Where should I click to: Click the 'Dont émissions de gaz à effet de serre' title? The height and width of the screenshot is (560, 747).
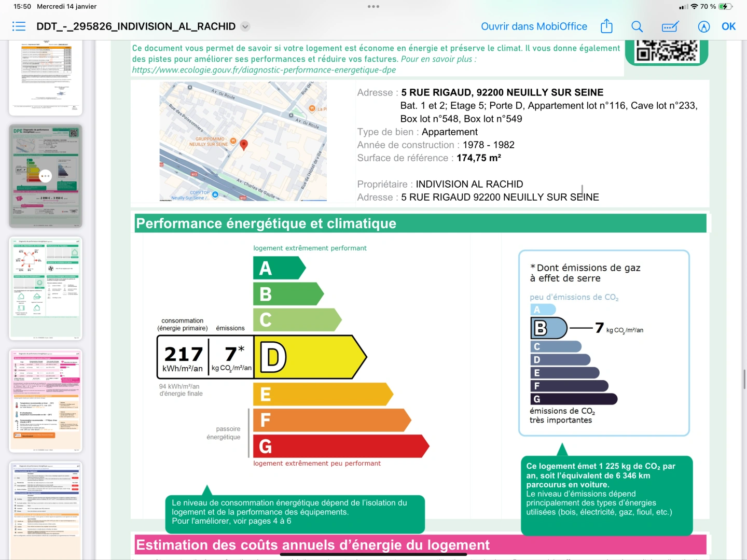tap(585, 273)
